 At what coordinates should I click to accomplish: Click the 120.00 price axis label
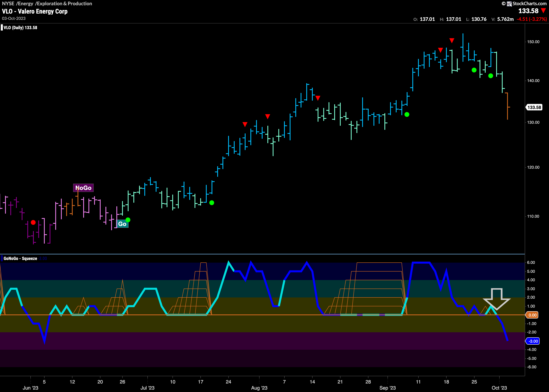tap(533, 167)
